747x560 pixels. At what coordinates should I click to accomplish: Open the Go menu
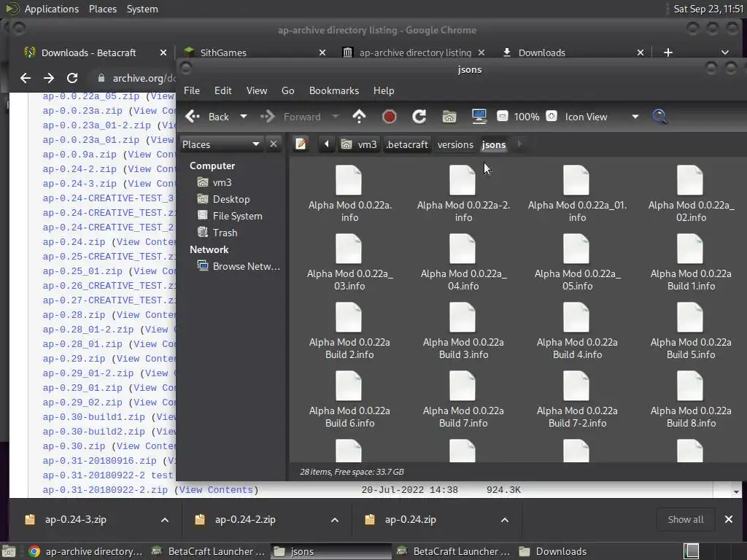[287, 90]
